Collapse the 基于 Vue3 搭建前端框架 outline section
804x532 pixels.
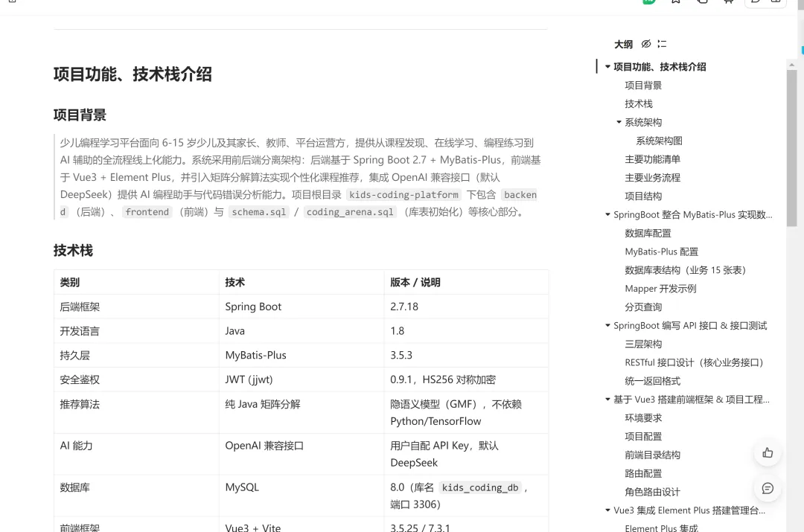click(x=607, y=400)
